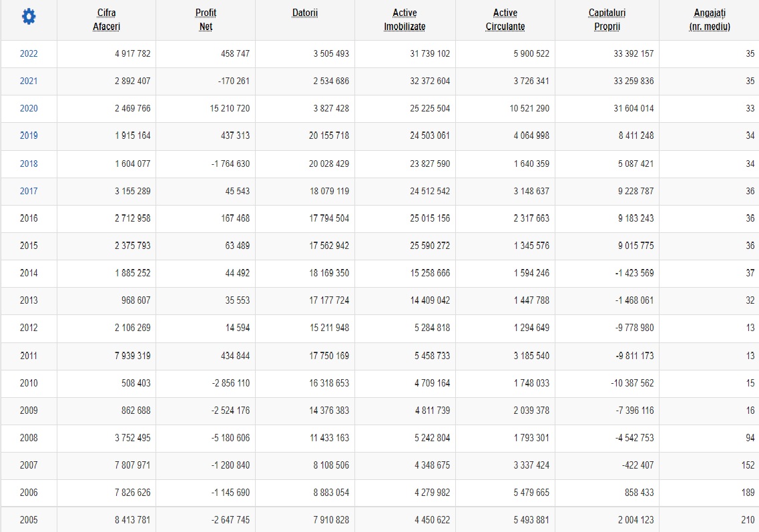The height and width of the screenshot is (532, 759).
Task: Select the Datorii column header
Action: click(305, 13)
